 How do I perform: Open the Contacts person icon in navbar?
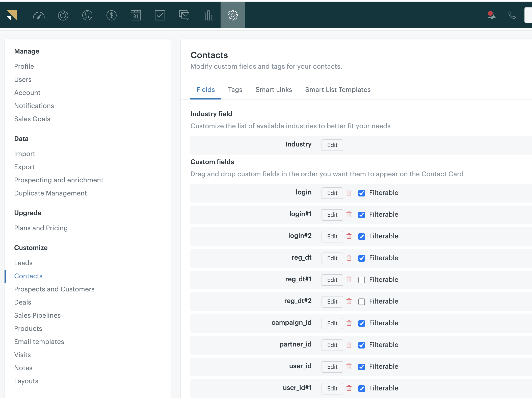87,15
